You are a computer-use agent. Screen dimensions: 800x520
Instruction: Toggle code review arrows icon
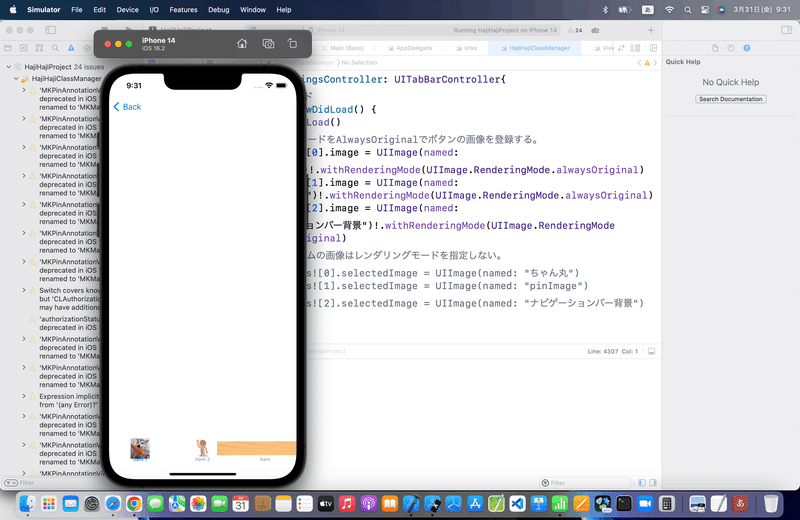coord(621,48)
